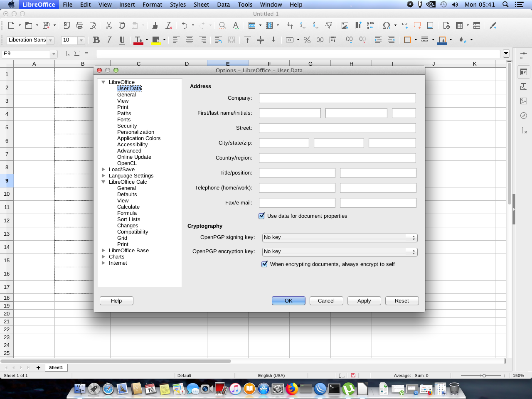Image resolution: width=532 pixels, height=399 pixels.
Task: Expand the Load/Save tree node
Action: pos(103,170)
